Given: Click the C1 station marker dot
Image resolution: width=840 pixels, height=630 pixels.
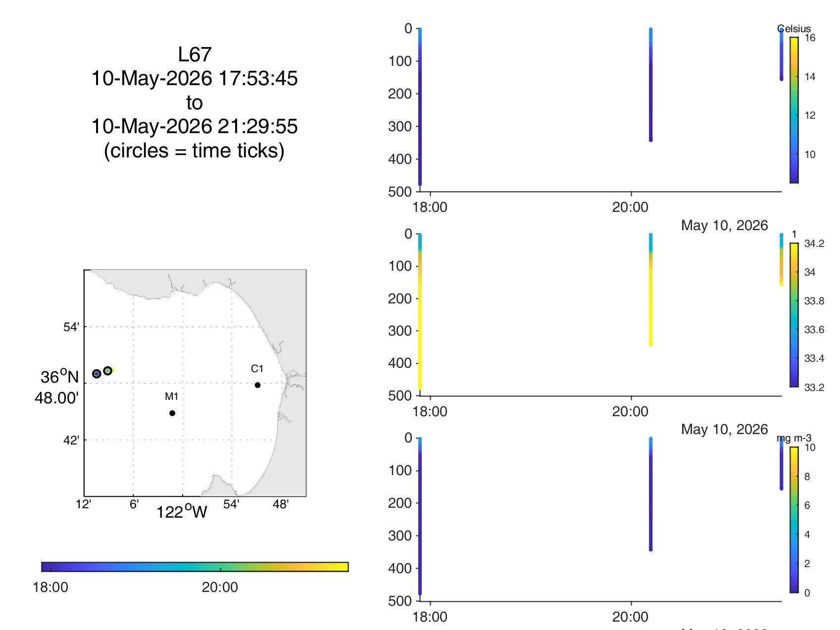Looking at the screenshot, I should pyautogui.click(x=257, y=385).
